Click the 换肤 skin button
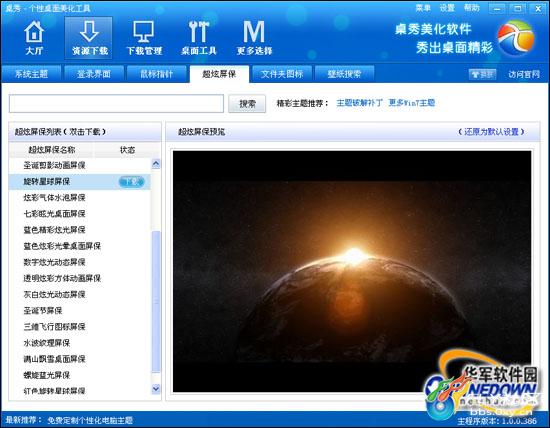 tap(483, 74)
